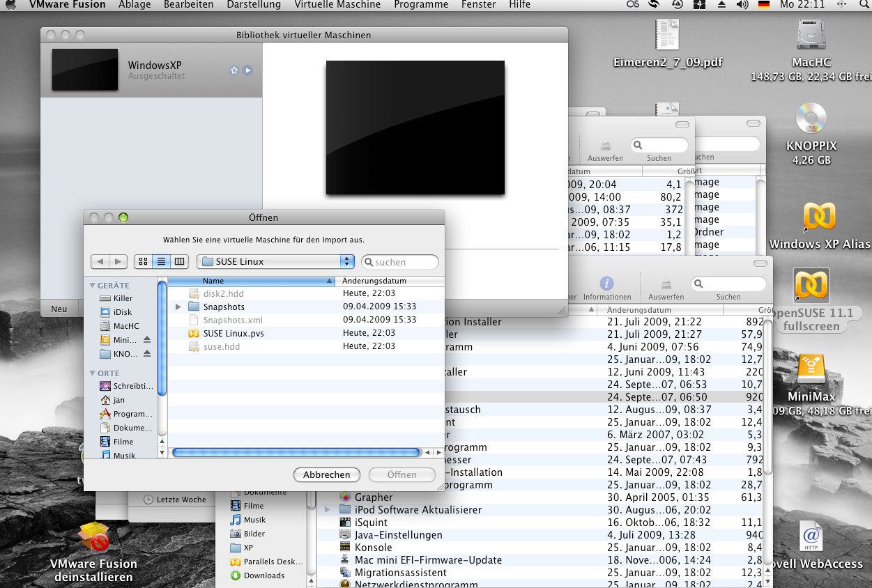Click the volume icon in the menu bar
The image size is (872, 588).
(x=742, y=5)
